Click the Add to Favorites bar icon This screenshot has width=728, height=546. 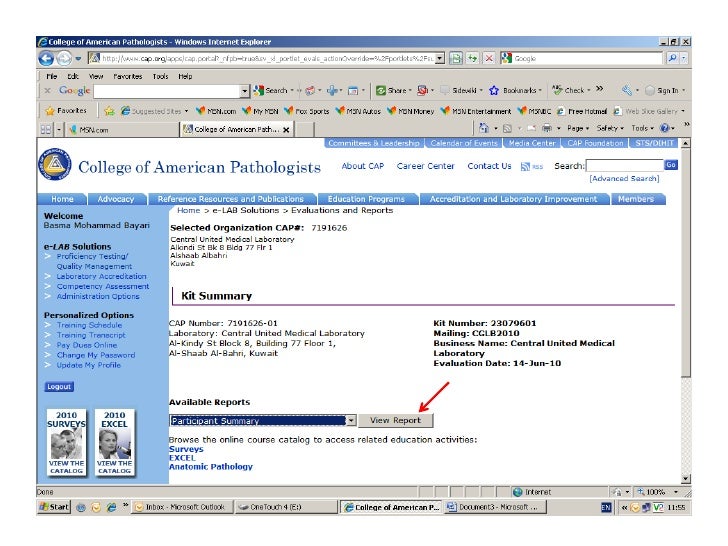[109, 111]
